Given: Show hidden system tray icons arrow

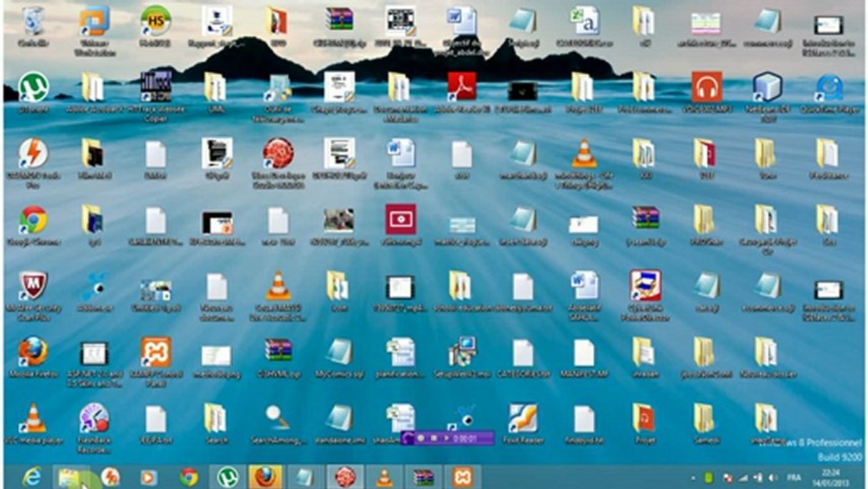Looking at the screenshot, I should [x=693, y=477].
